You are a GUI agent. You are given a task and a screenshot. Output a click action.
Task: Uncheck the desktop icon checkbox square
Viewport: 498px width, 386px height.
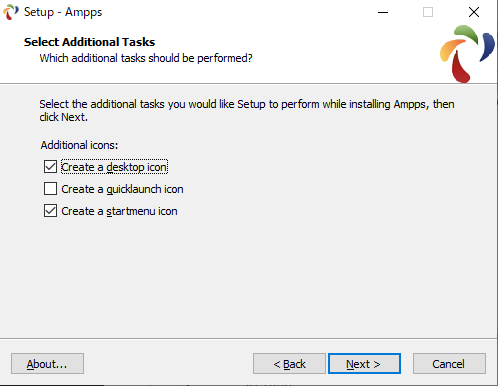pyautogui.click(x=50, y=167)
